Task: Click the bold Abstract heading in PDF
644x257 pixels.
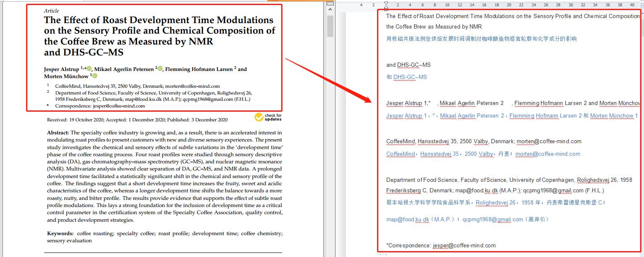Action: coord(58,133)
